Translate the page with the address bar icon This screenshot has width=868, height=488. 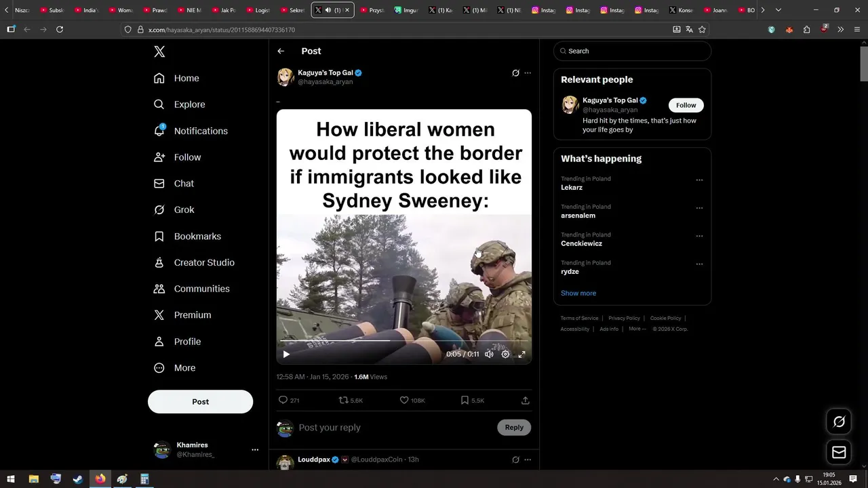click(x=689, y=29)
